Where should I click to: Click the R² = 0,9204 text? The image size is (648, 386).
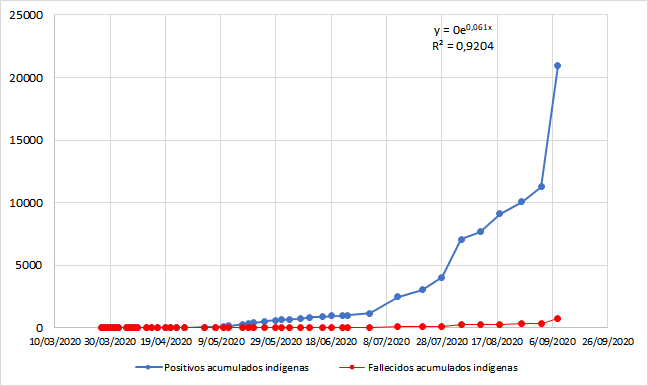pyautogui.click(x=463, y=46)
